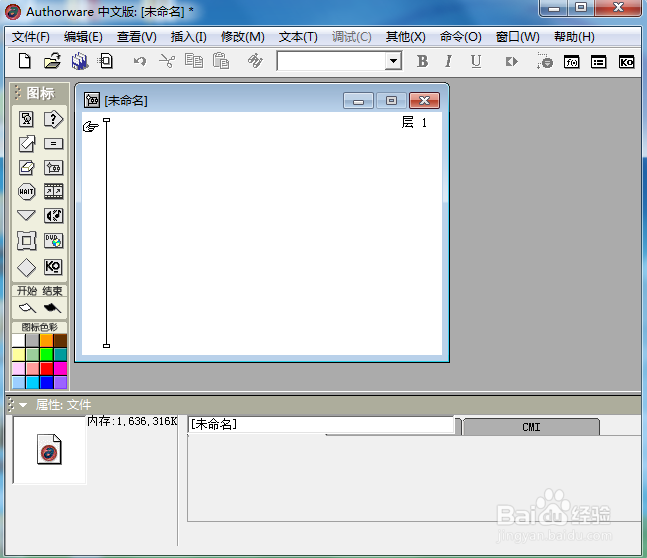Click the Import toolbar icon

pyautogui.click(x=106, y=61)
